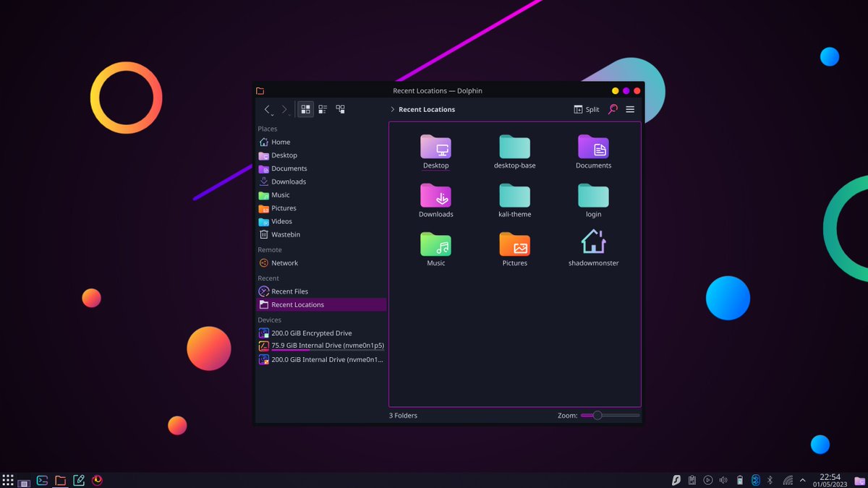
Task: Select the shadowmonster home folder icon
Action: click(x=593, y=241)
